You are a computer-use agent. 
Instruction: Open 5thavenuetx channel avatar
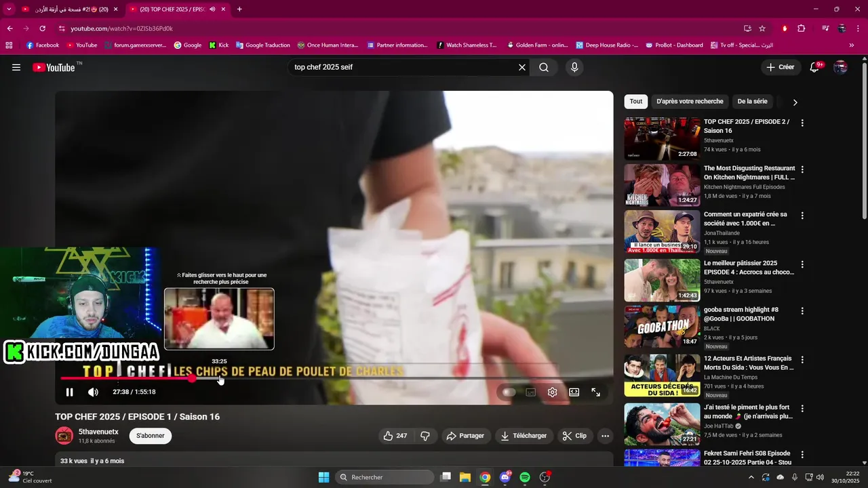[64, 436]
